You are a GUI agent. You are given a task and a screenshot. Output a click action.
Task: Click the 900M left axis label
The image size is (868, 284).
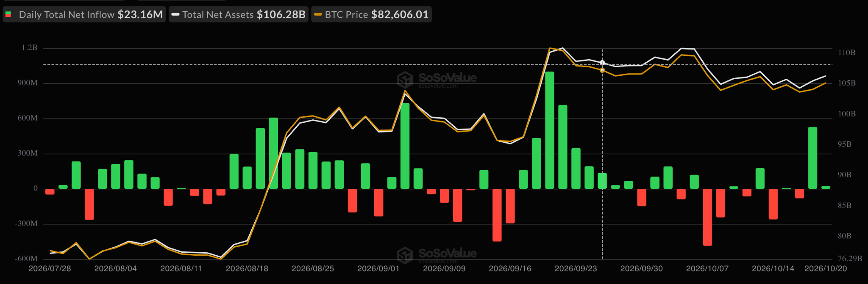tap(28, 83)
